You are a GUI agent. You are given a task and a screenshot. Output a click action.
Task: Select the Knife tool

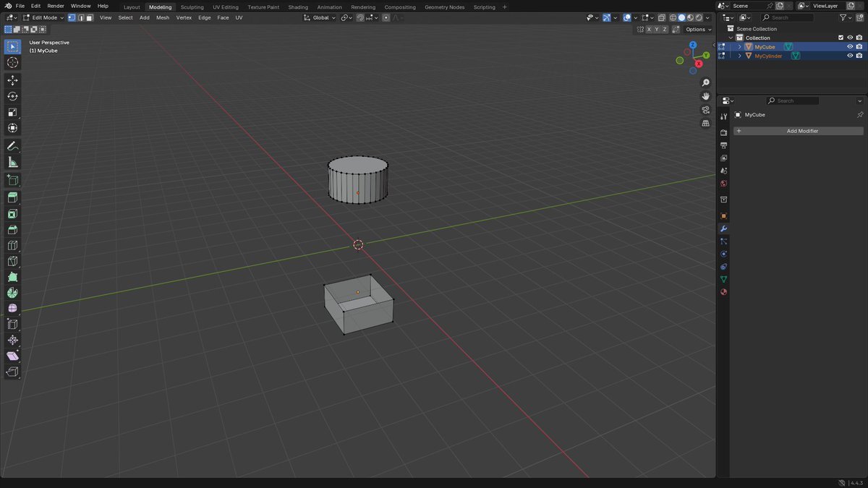click(x=12, y=261)
